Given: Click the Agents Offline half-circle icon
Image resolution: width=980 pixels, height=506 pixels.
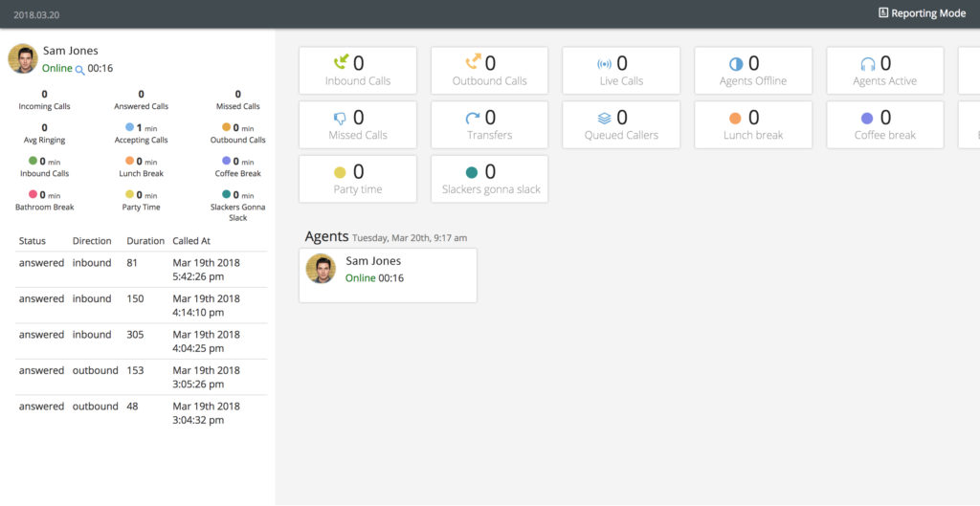Looking at the screenshot, I should point(736,64).
